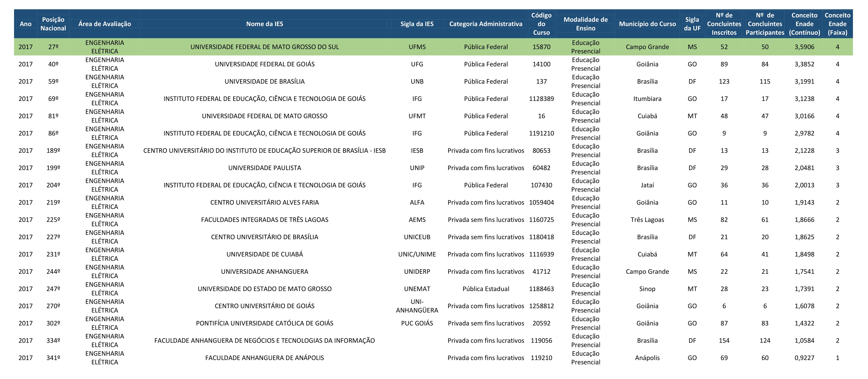
Task: Select the 3,5906 Conceito Enade value
Action: (804, 47)
